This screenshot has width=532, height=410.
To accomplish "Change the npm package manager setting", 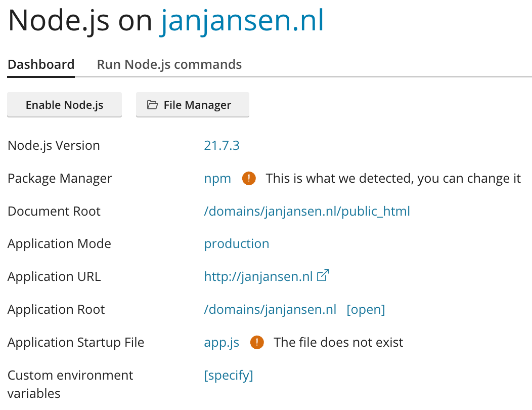I will tap(217, 179).
